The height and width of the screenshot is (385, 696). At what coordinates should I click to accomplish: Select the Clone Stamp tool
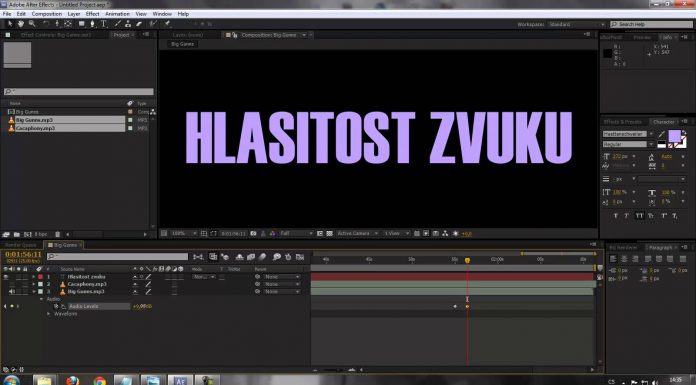[x=128, y=24]
